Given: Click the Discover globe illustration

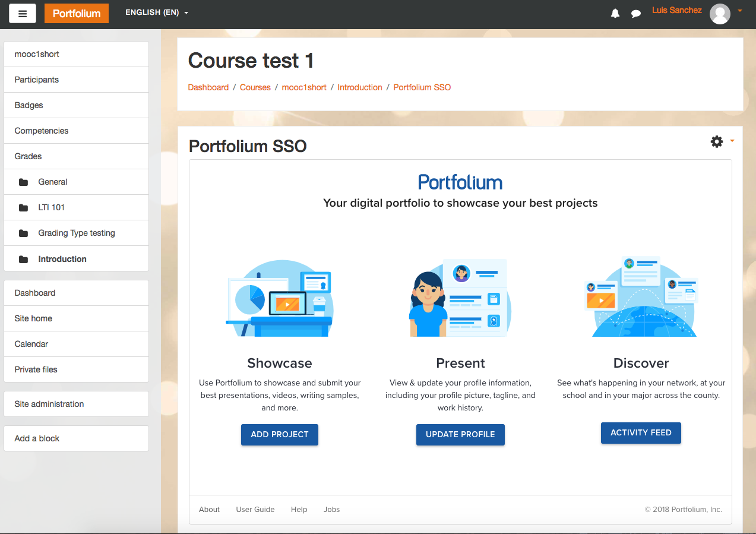Looking at the screenshot, I should [641, 297].
